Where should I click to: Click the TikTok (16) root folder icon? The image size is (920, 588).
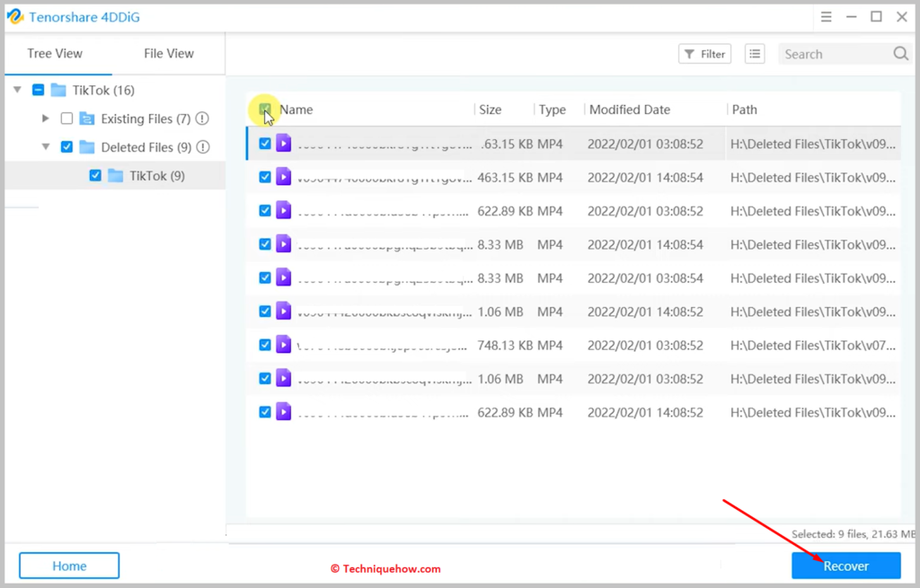tap(58, 90)
